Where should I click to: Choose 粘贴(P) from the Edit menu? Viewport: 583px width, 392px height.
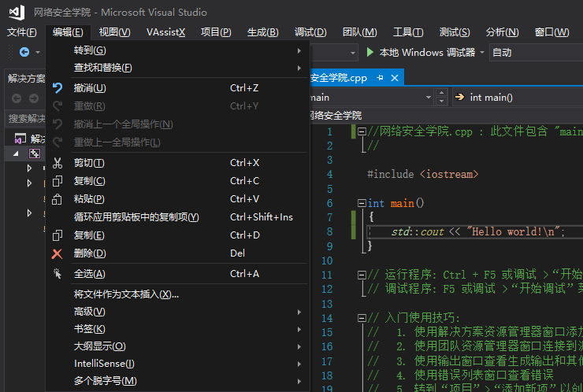[178, 199]
